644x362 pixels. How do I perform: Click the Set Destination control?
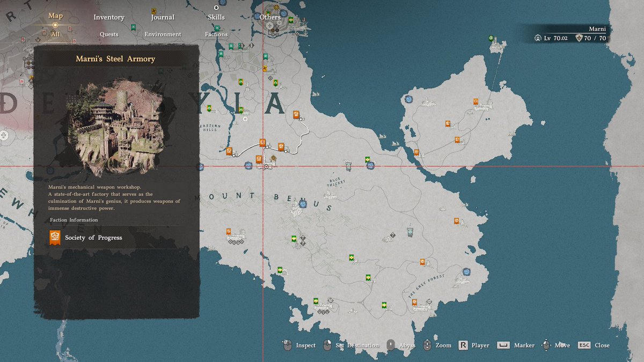pyautogui.click(x=350, y=345)
